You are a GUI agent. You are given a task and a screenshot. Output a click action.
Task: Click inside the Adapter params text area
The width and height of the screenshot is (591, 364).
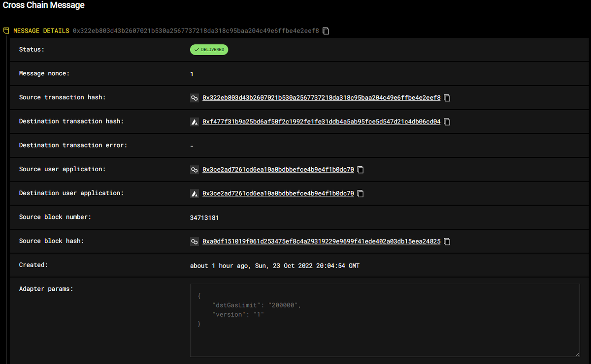pos(385,320)
